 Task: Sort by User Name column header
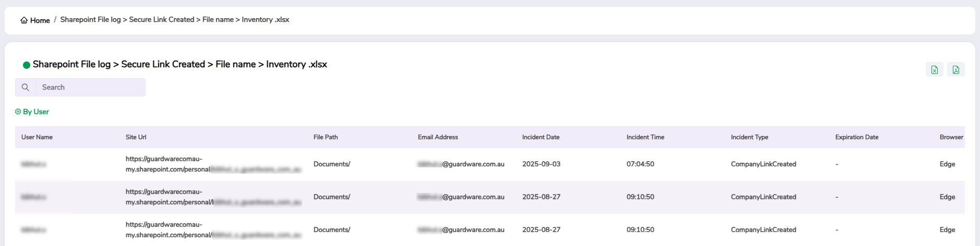tap(37, 137)
